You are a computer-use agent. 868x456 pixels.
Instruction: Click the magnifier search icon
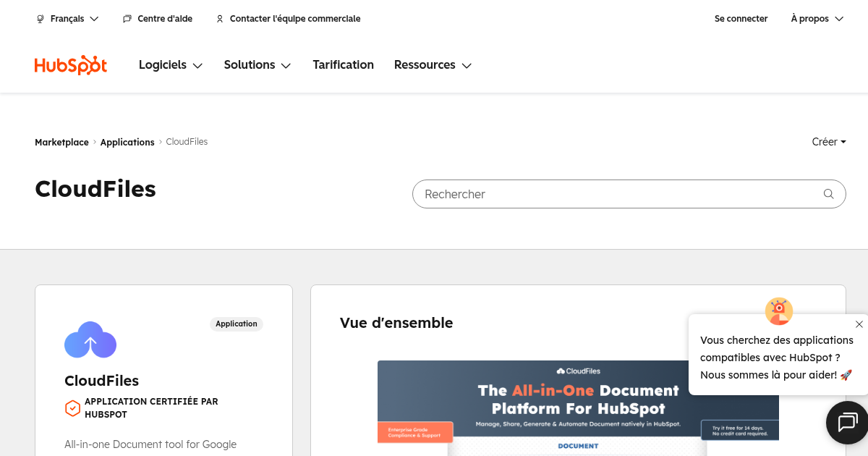click(x=829, y=194)
